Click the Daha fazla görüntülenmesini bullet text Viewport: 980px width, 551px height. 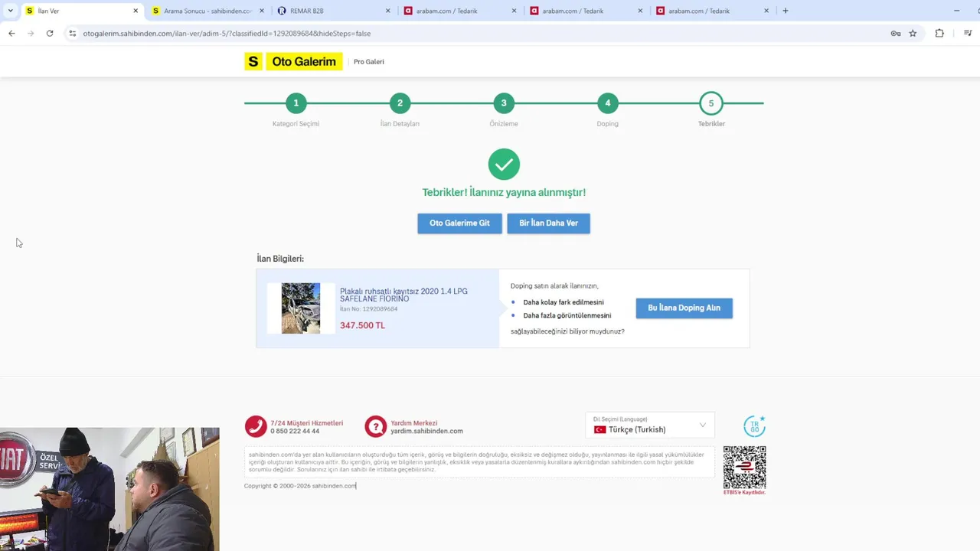click(x=567, y=315)
